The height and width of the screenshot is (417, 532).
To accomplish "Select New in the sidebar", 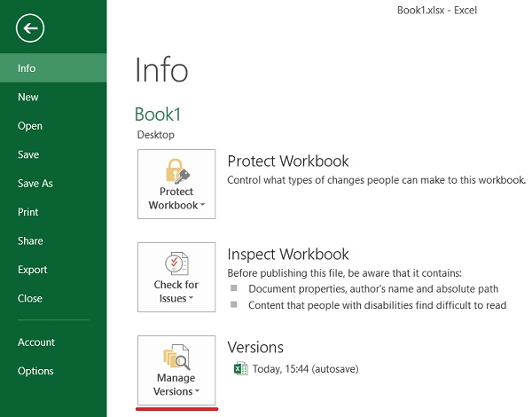I will pos(53,97).
